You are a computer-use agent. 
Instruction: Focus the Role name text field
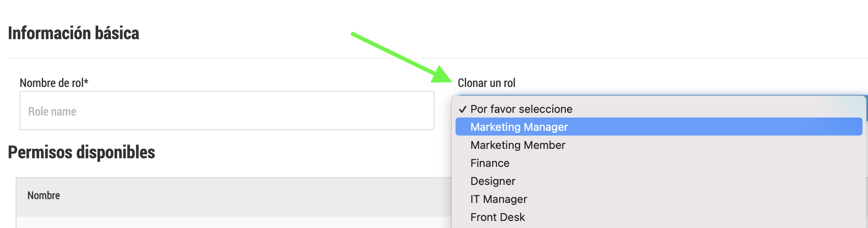[x=227, y=110]
